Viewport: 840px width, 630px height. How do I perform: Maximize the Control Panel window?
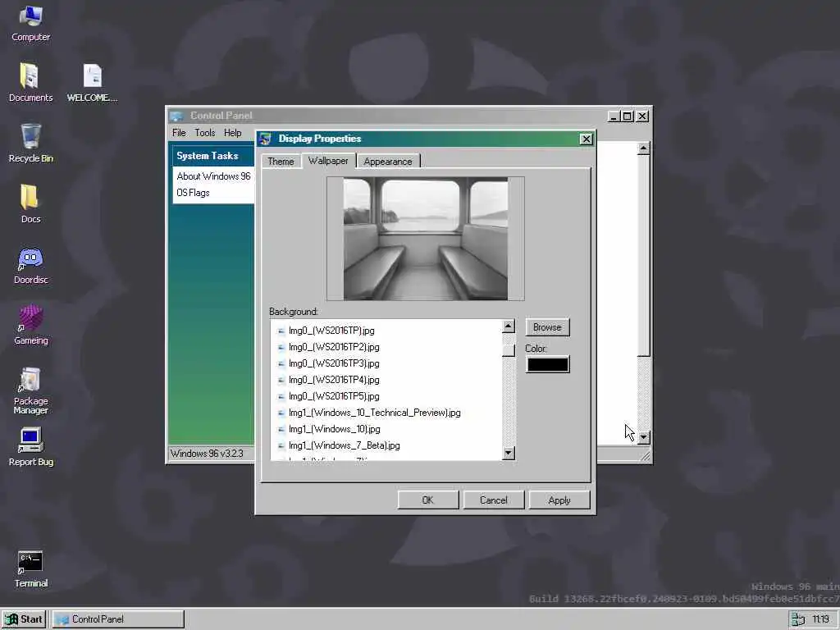point(628,116)
